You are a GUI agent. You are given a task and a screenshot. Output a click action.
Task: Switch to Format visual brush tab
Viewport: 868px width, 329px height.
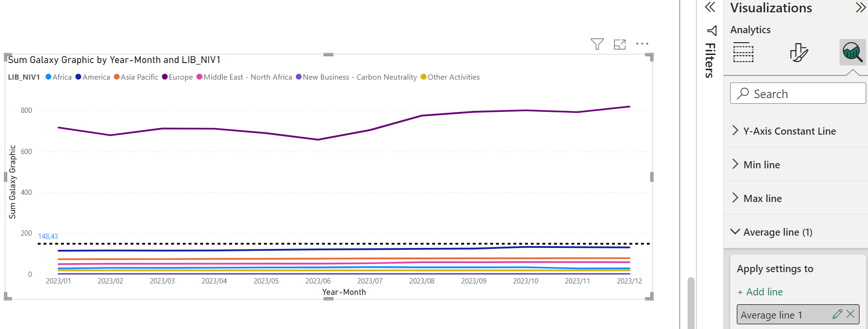click(x=799, y=53)
